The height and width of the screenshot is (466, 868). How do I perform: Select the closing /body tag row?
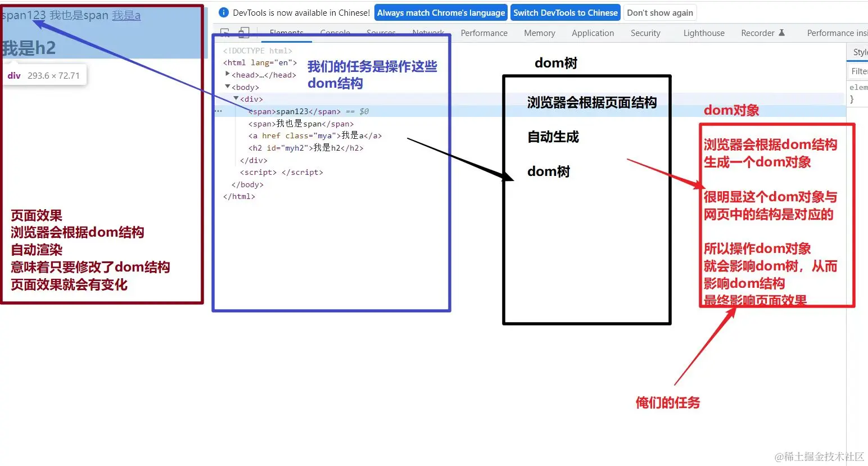click(x=247, y=184)
